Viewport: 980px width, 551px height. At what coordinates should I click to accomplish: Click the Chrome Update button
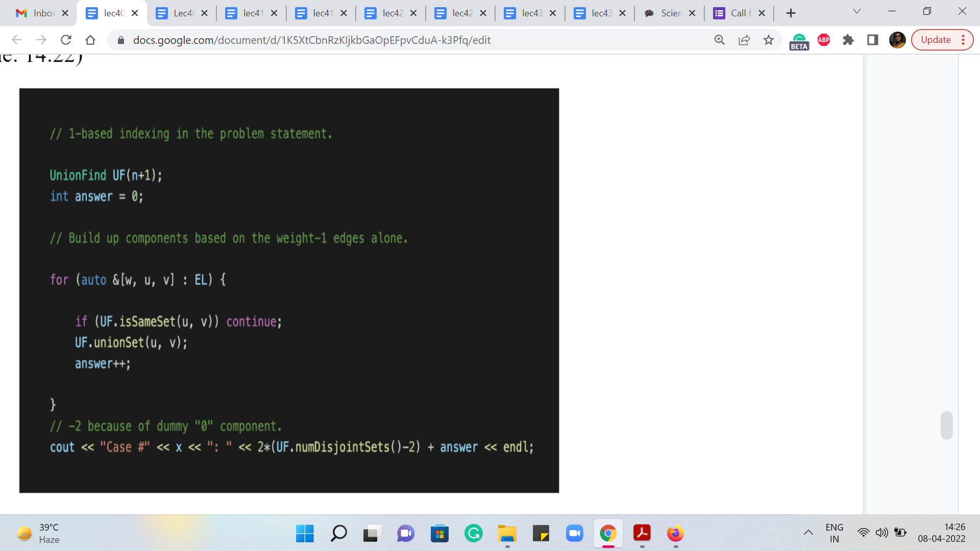(x=935, y=40)
